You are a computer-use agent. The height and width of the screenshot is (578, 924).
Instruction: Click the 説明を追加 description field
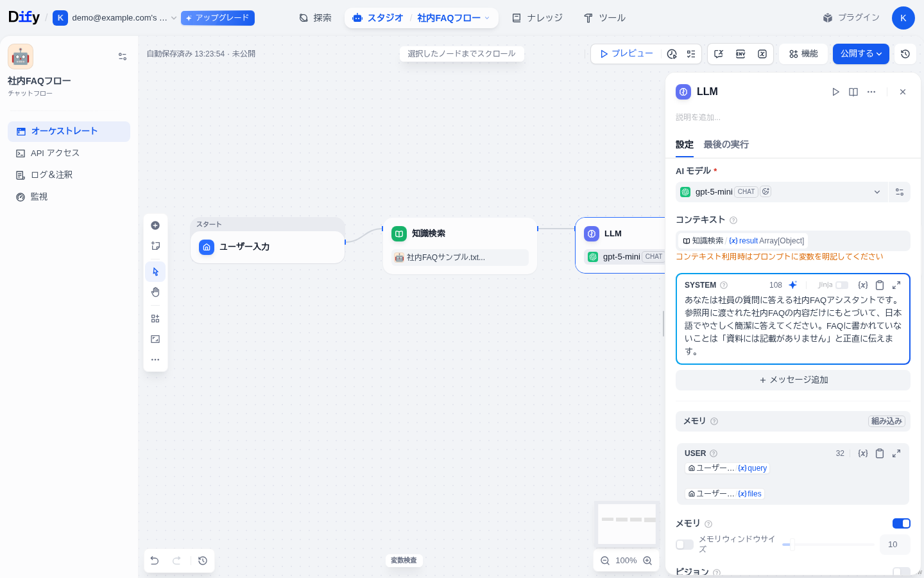(792, 118)
